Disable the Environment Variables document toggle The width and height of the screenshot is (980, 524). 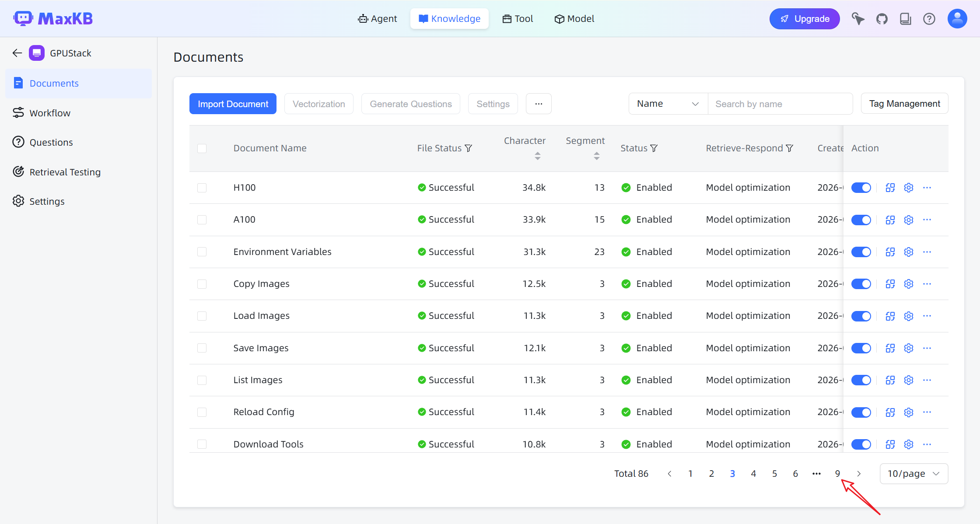(x=861, y=252)
